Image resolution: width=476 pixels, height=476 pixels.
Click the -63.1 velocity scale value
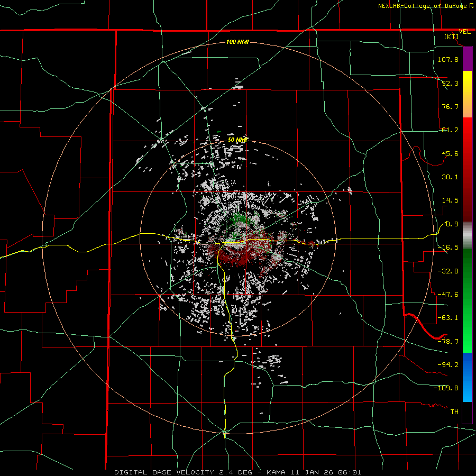point(448,318)
